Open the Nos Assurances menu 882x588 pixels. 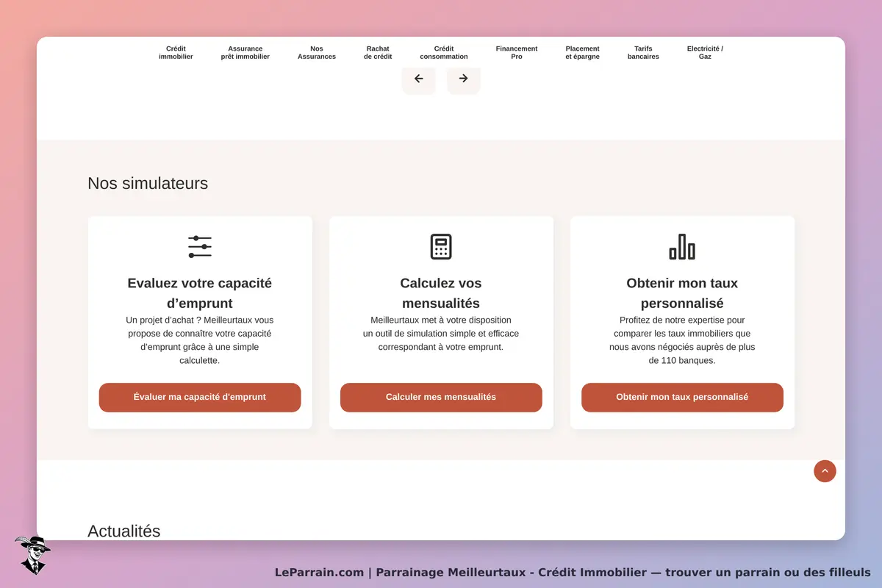[317, 52]
